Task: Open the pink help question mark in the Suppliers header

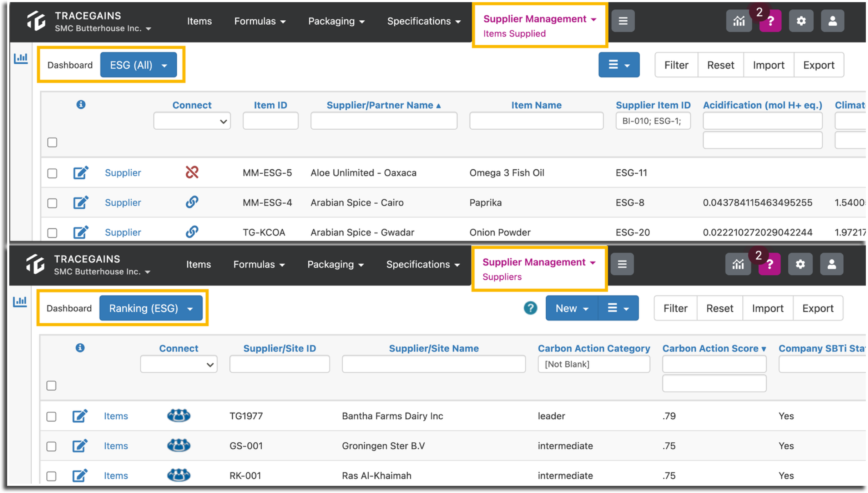Action: [x=769, y=264]
